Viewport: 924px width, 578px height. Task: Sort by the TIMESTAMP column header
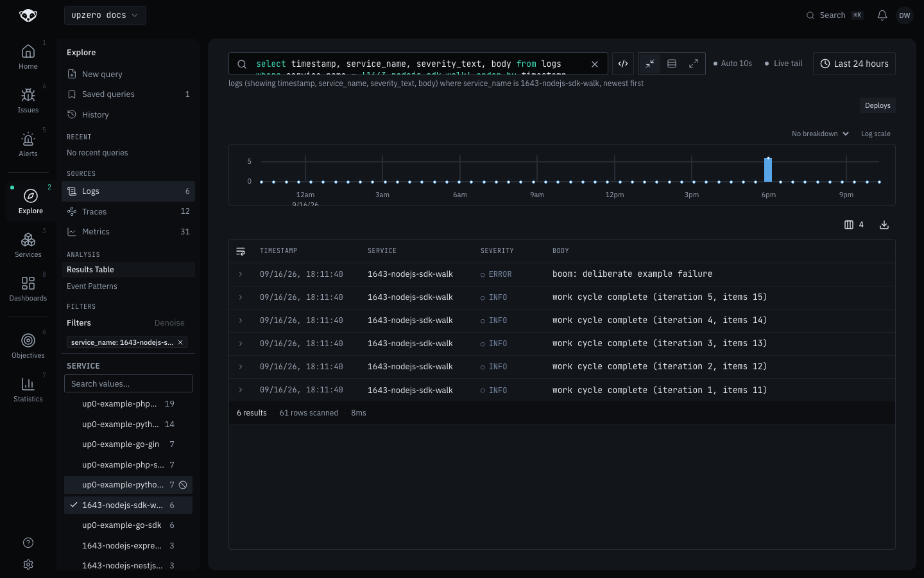(x=278, y=251)
